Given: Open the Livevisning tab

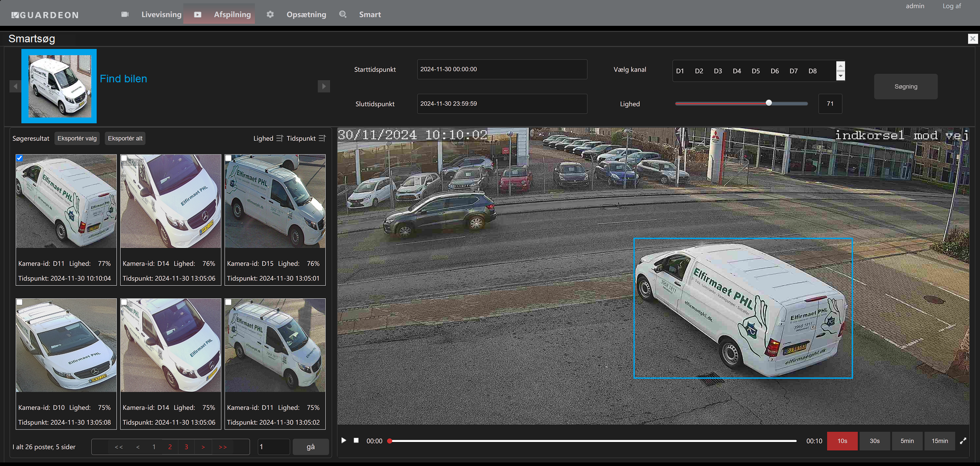Looking at the screenshot, I should pos(161,14).
